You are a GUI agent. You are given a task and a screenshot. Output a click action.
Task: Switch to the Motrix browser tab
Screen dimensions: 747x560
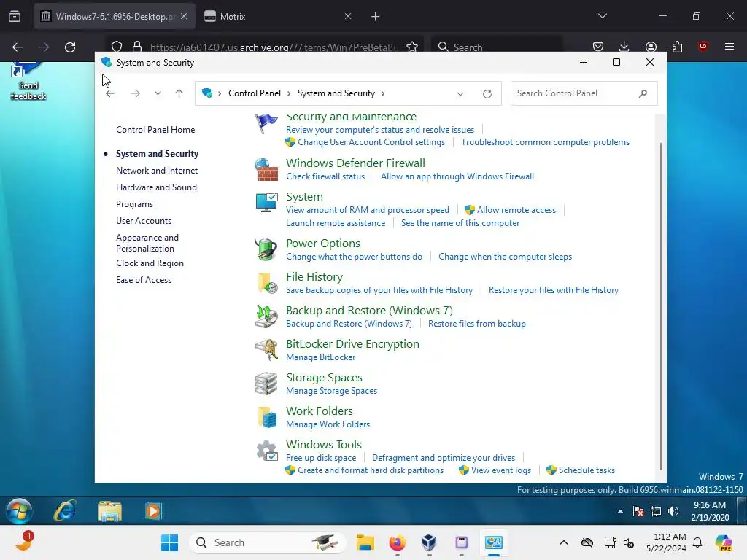point(278,16)
